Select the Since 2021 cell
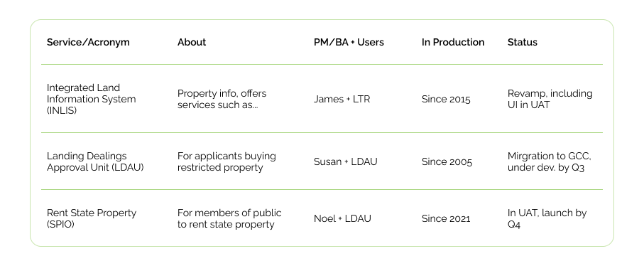Screen dimensions: 644x266 tap(446, 218)
